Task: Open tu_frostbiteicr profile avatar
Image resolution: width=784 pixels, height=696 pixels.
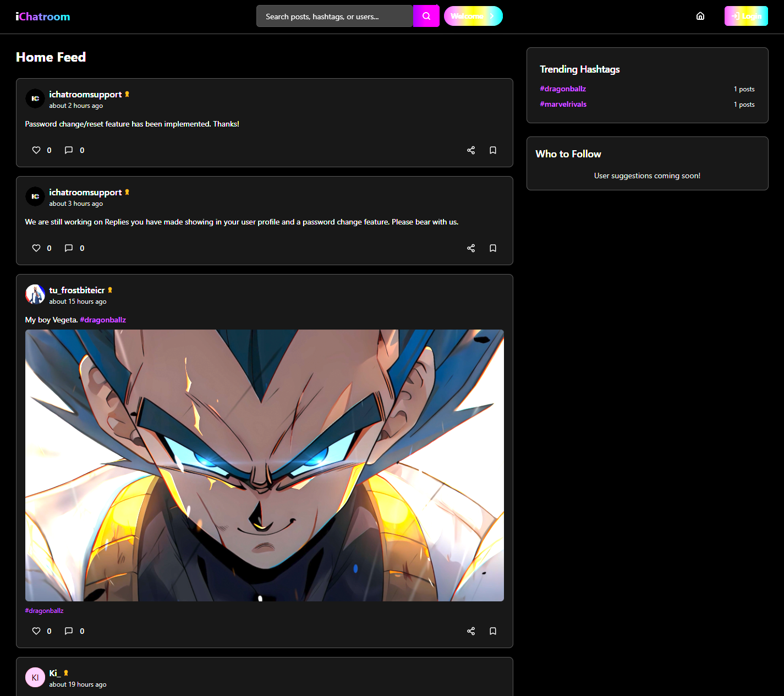Action: point(35,294)
